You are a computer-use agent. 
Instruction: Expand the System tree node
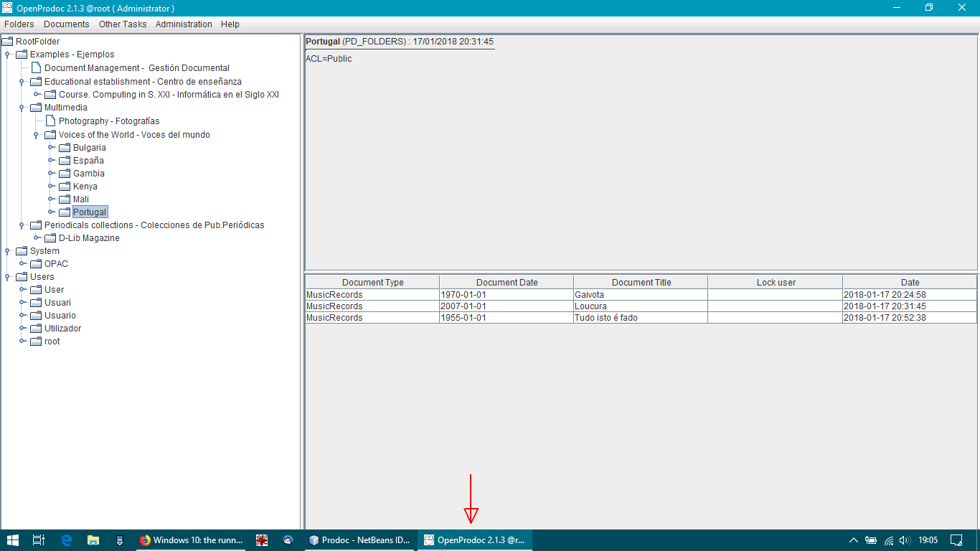click(x=6, y=250)
